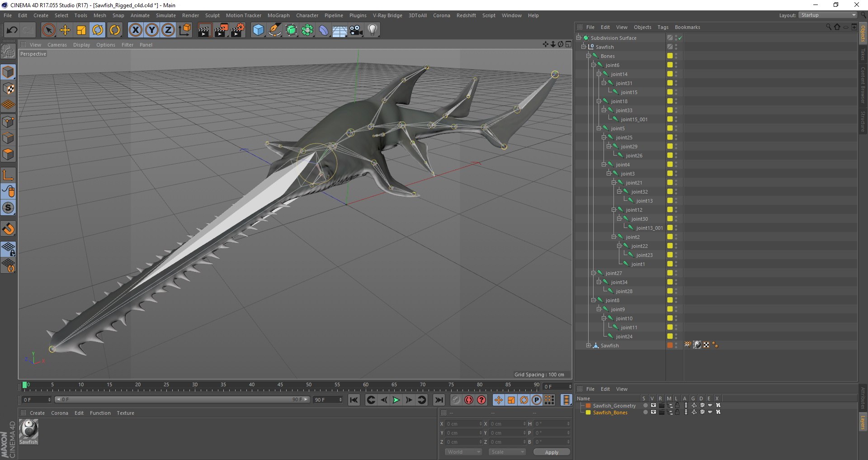
Task: Add a Cube primitive object
Action: click(258, 30)
